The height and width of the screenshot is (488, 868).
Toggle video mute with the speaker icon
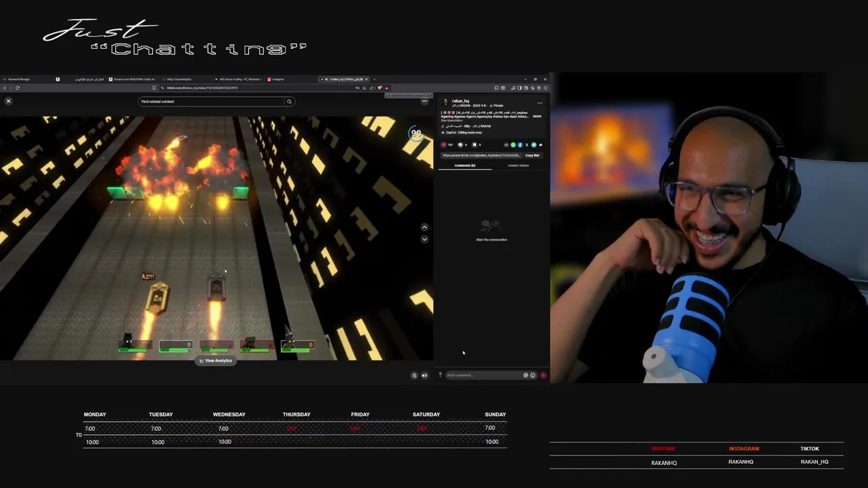425,375
